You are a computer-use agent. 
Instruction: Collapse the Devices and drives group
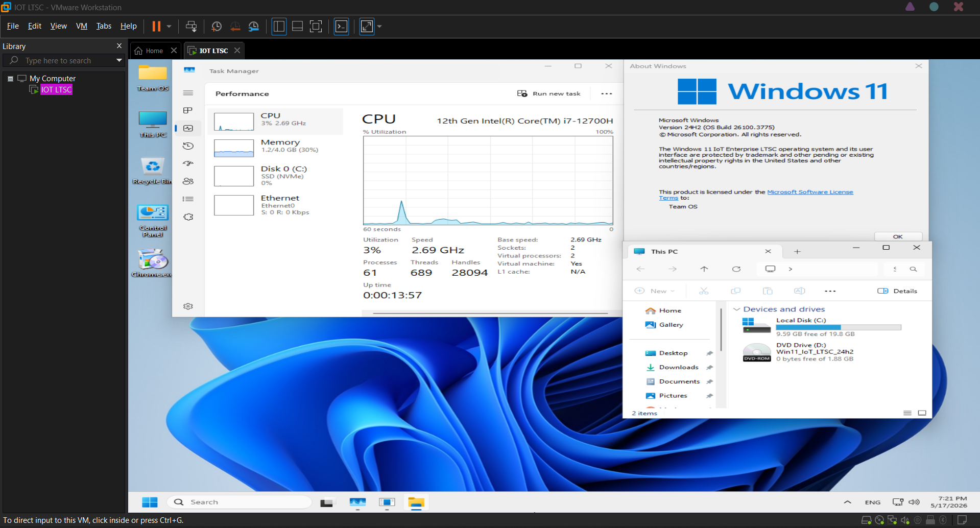point(736,309)
